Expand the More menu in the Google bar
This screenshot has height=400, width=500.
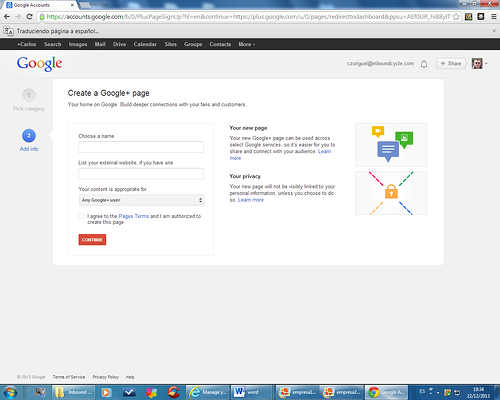(247, 44)
